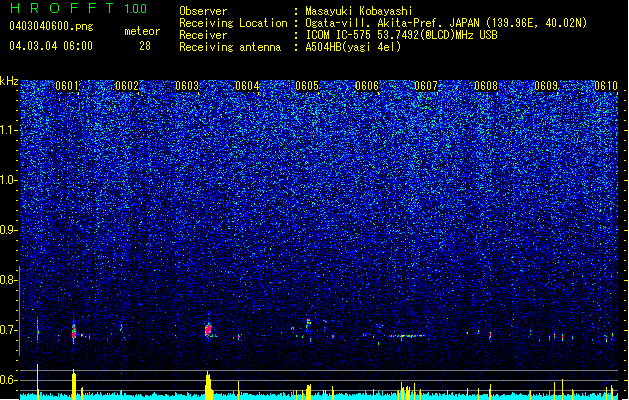Click the 0.6 kHz axis tick label
The width and height of the screenshot is (629, 400).
[9, 380]
